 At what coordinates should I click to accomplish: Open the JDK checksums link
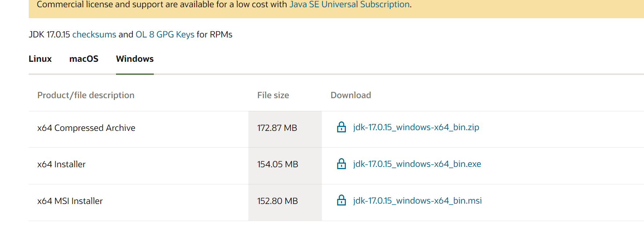click(x=94, y=35)
